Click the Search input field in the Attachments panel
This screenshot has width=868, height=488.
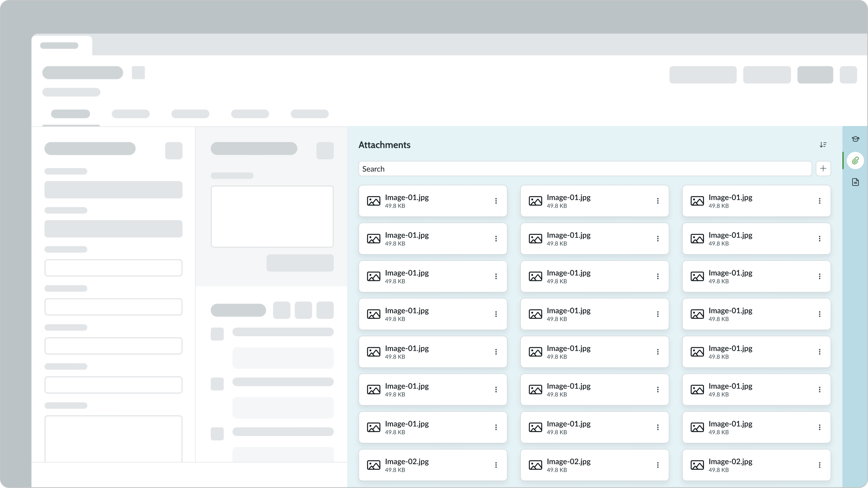tap(585, 168)
